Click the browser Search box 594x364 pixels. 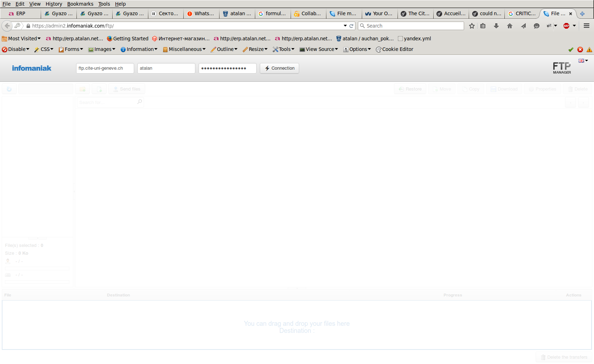tap(411, 26)
